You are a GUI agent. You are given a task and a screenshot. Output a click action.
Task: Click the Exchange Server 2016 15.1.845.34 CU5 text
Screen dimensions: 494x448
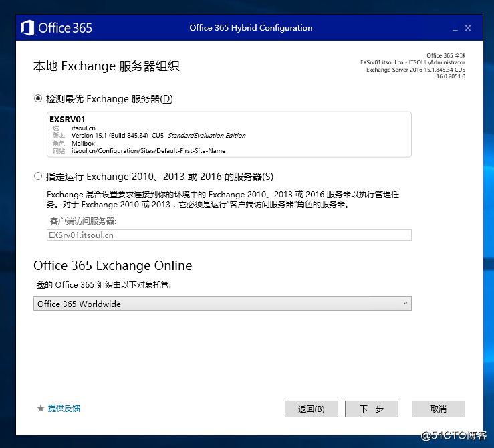pyautogui.click(x=416, y=70)
